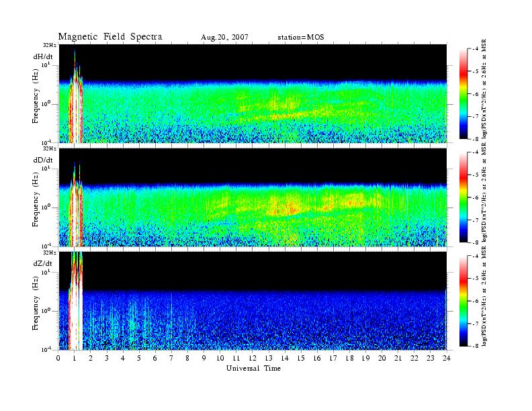Click hour 14 on the time axis

click(285, 359)
